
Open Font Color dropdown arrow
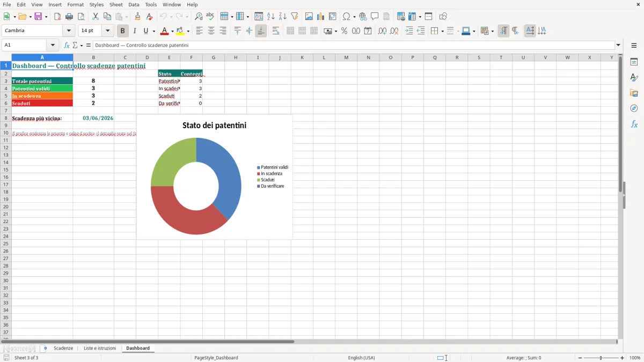pyautogui.click(x=173, y=31)
